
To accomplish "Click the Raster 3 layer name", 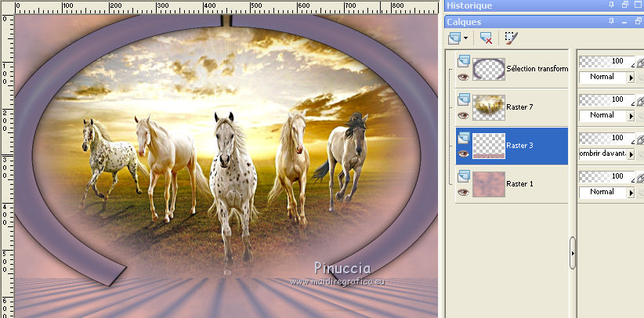I will click(519, 146).
